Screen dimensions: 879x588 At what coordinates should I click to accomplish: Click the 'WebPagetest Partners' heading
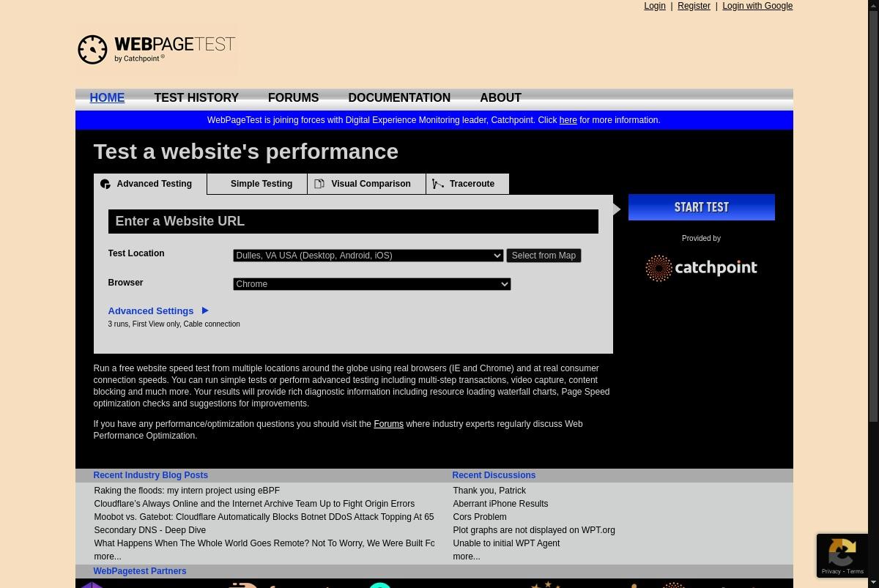click(x=139, y=571)
